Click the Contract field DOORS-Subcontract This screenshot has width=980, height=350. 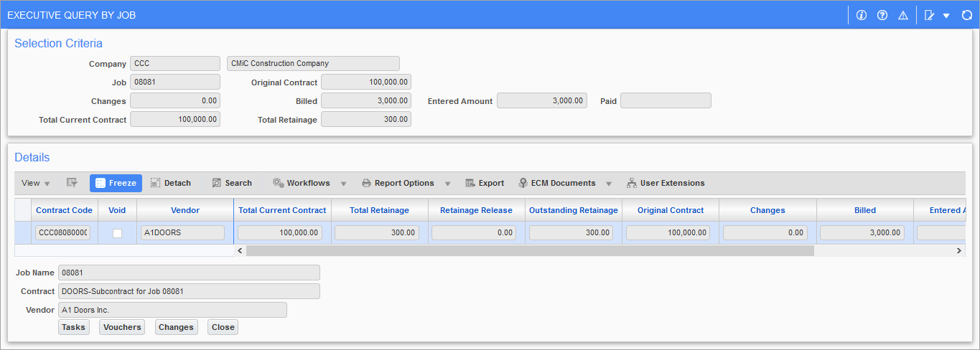(189, 292)
